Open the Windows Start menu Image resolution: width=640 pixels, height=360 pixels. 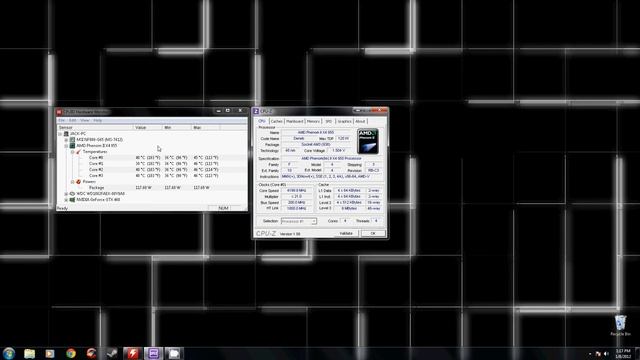[x=9, y=353]
